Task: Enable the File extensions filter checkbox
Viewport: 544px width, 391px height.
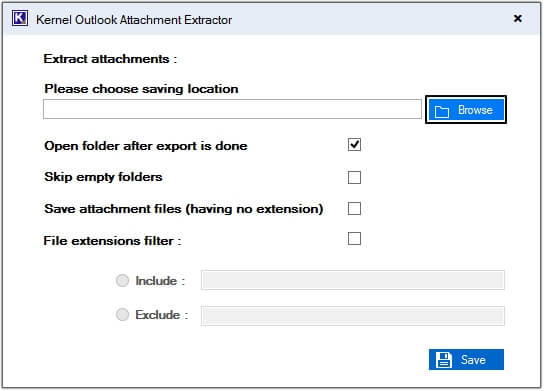Action: click(354, 238)
